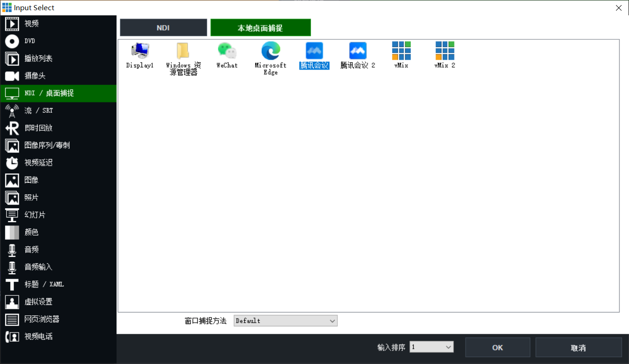Select the 即时回放 instant replay category
The image size is (629, 364).
[38, 128]
